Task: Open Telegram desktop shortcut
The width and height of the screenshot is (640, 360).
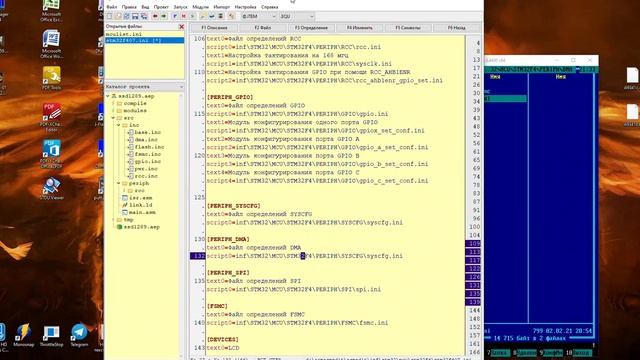Action: [x=79, y=336]
